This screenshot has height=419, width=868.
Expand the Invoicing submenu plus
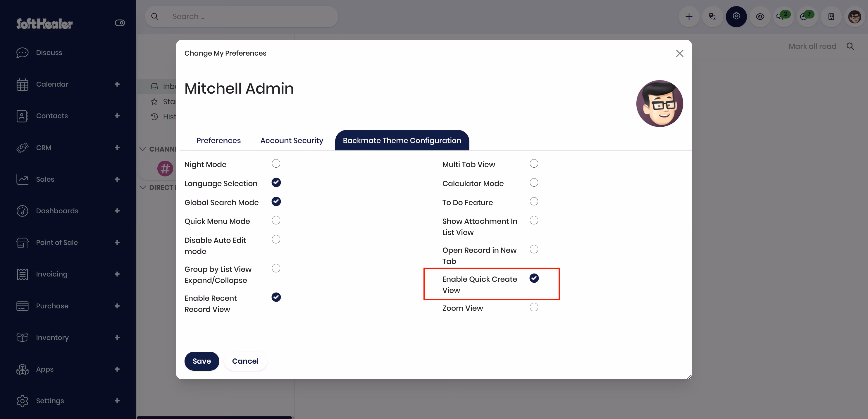[117, 274]
